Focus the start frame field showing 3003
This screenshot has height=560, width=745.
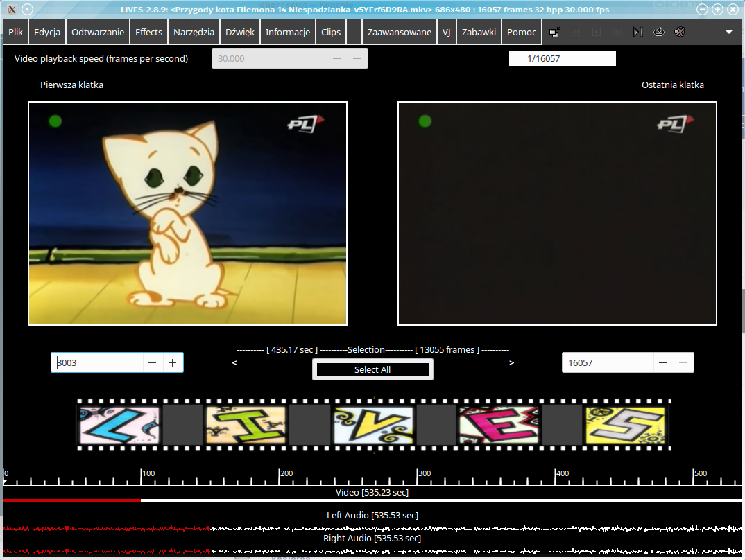tap(97, 362)
